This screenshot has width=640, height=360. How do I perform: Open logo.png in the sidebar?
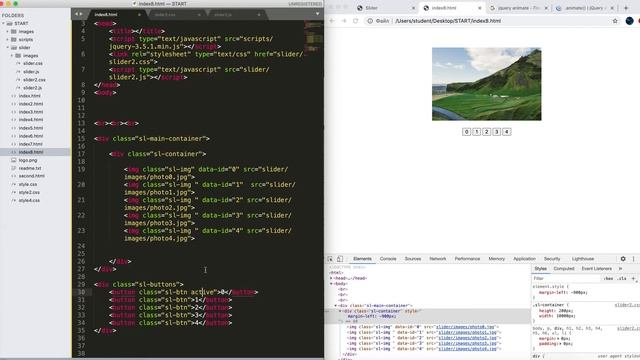[x=28, y=160]
